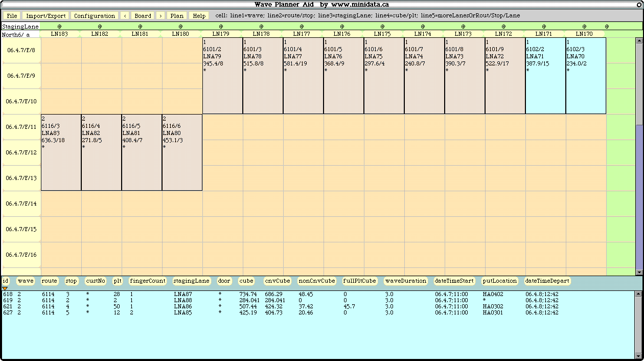Go to previous board with the < button

125,16
